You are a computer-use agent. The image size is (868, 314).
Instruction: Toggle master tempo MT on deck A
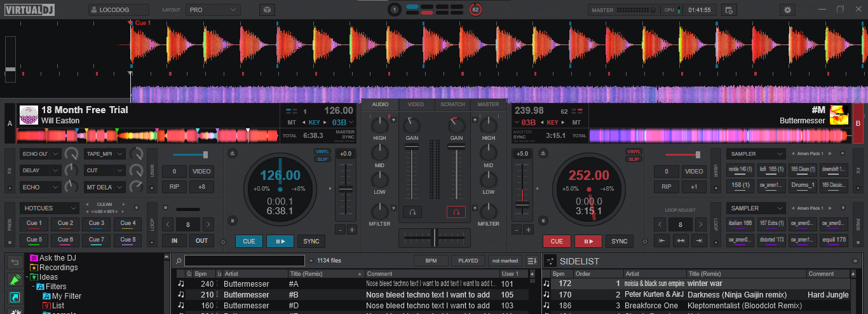(292, 122)
